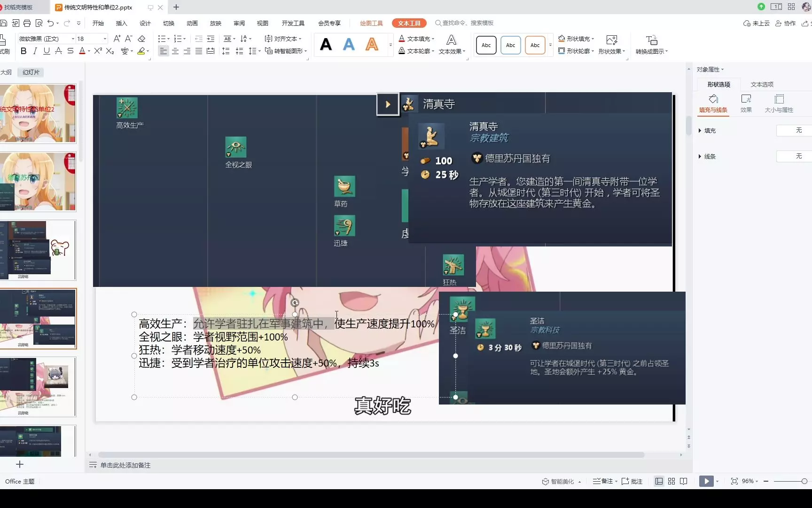Screen dimensions: 812x508
Task: Click the text highlight color swatch
Action: [141, 51]
